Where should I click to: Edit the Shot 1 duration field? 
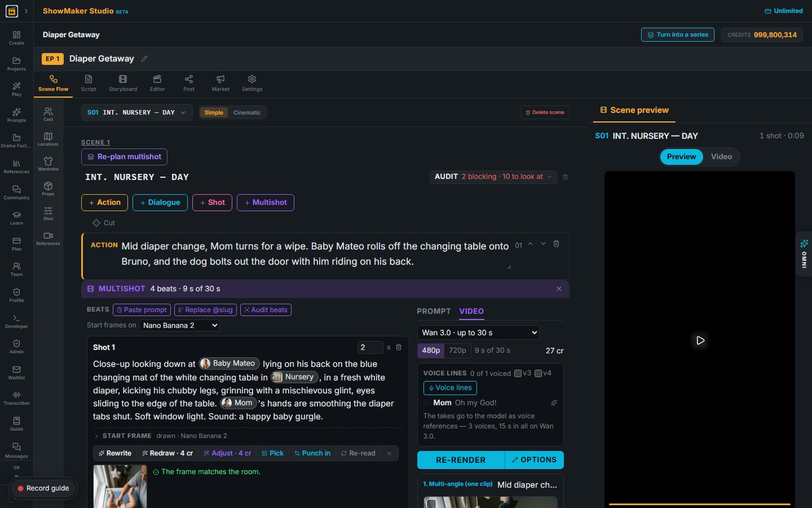(x=370, y=347)
